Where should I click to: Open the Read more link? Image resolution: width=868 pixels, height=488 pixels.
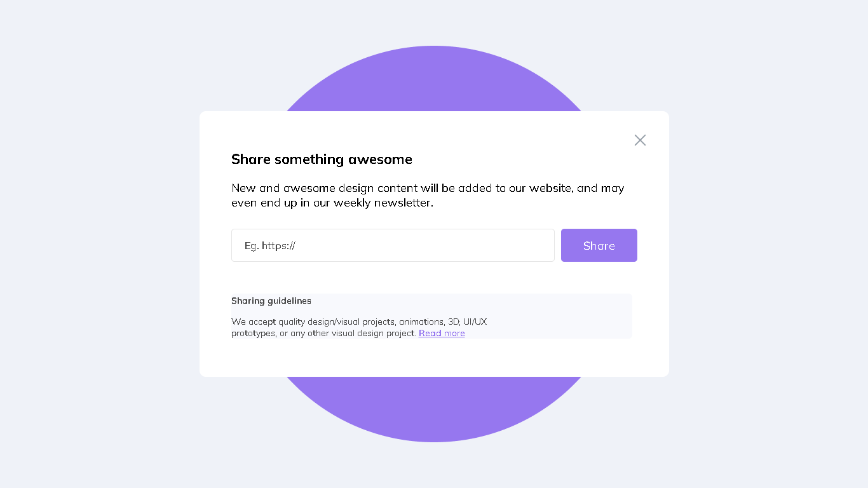442,333
